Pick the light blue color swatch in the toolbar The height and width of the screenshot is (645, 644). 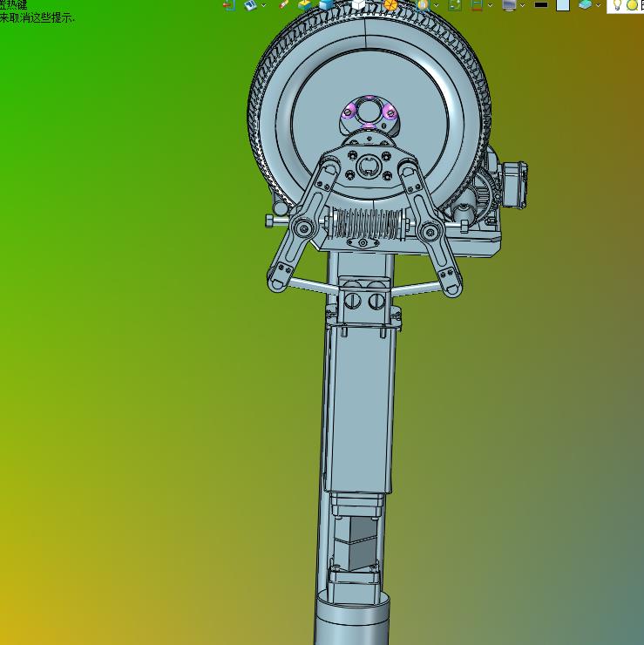click(563, 5)
